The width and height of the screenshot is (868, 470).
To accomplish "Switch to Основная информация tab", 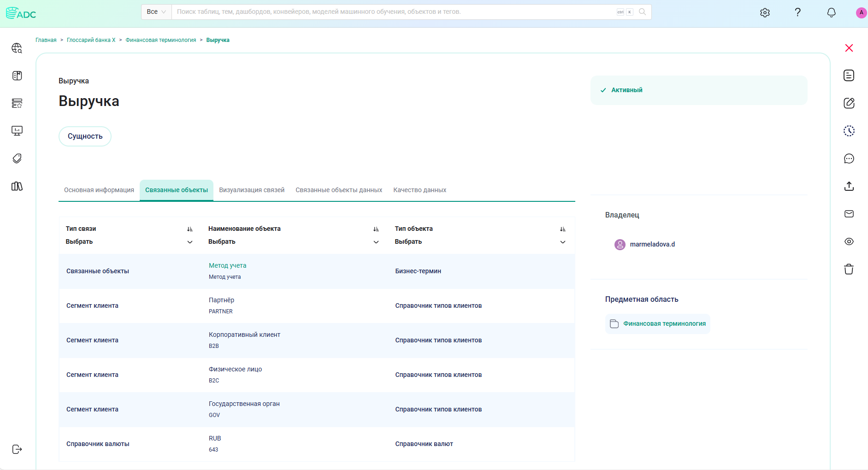I will (99, 190).
